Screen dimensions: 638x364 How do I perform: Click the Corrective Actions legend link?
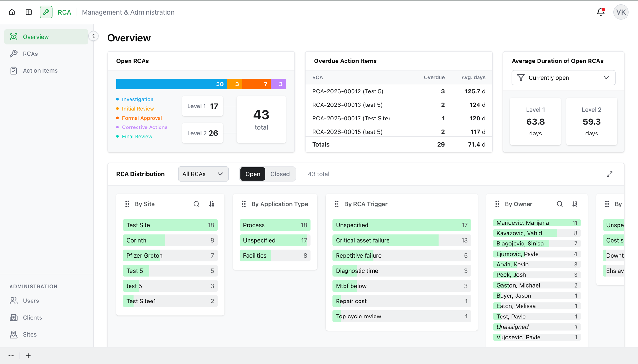[145, 127]
